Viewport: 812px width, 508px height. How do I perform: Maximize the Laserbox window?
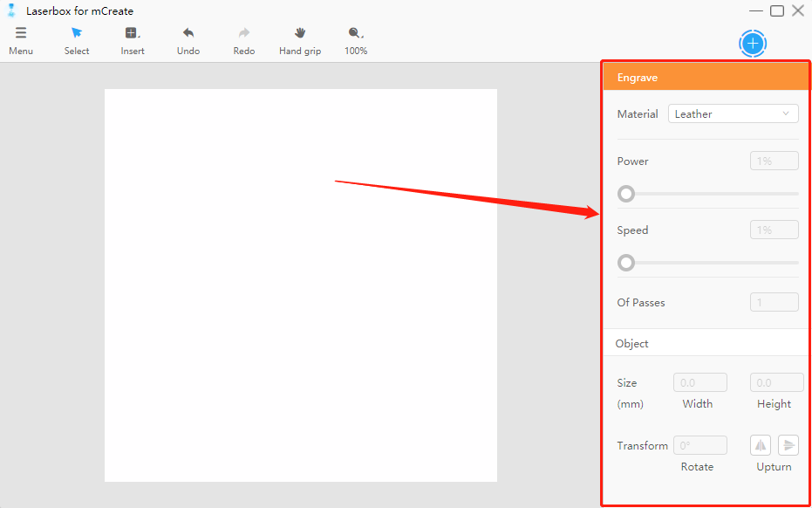(x=777, y=10)
